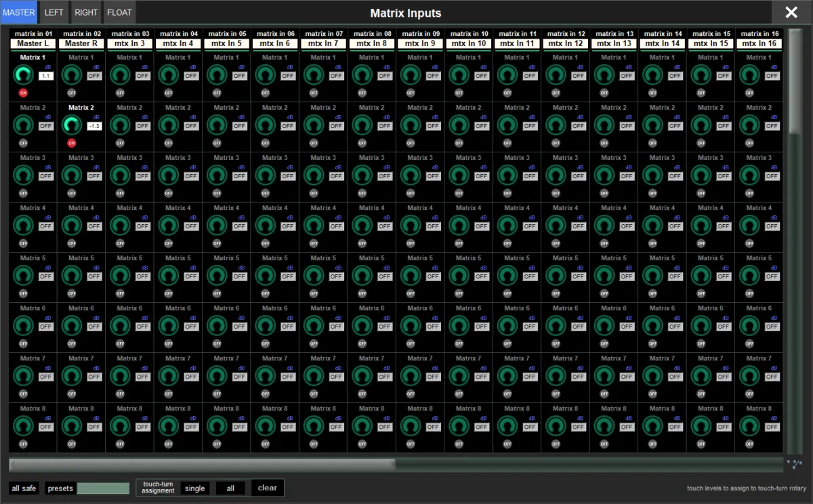This screenshot has width=813, height=504.
Task: Touch the Matrix 5 knob in mtx In 13
Action: point(605,275)
